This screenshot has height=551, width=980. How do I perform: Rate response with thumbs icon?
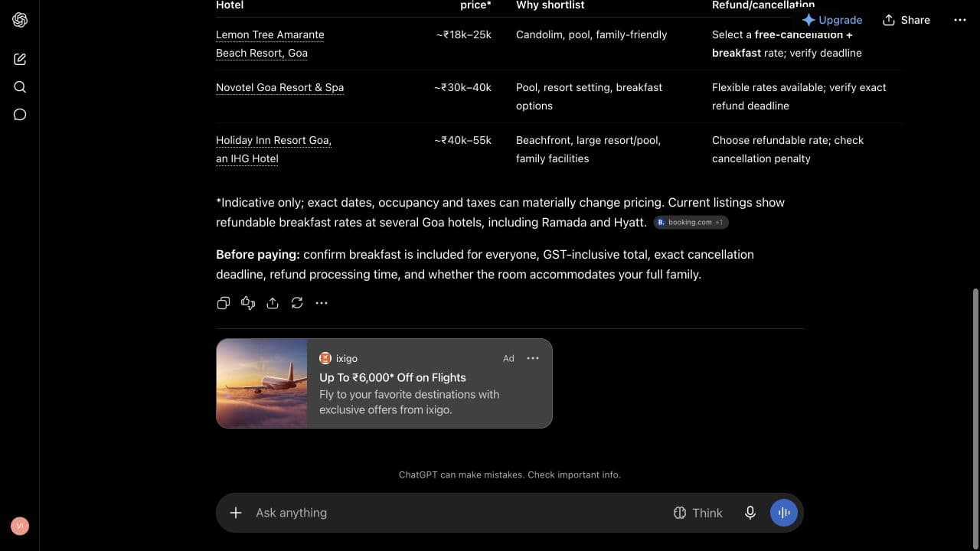[x=248, y=303]
